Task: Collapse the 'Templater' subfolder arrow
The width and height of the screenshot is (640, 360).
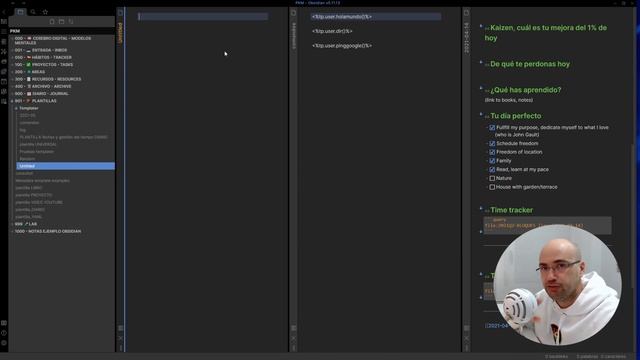Action: 16,108
